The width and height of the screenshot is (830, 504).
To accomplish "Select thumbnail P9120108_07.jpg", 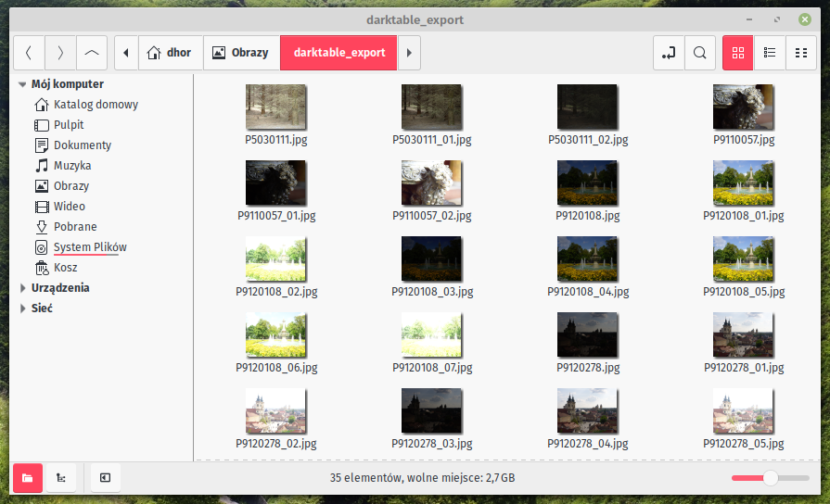I will pyautogui.click(x=431, y=334).
